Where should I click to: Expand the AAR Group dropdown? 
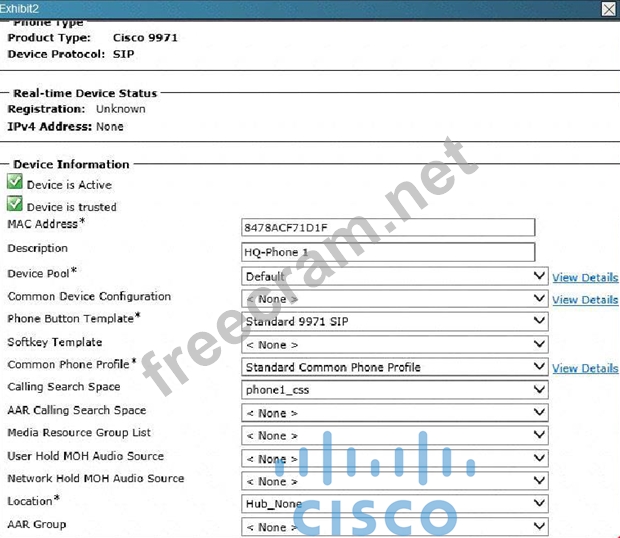pyautogui.click(x=394, y=527)
